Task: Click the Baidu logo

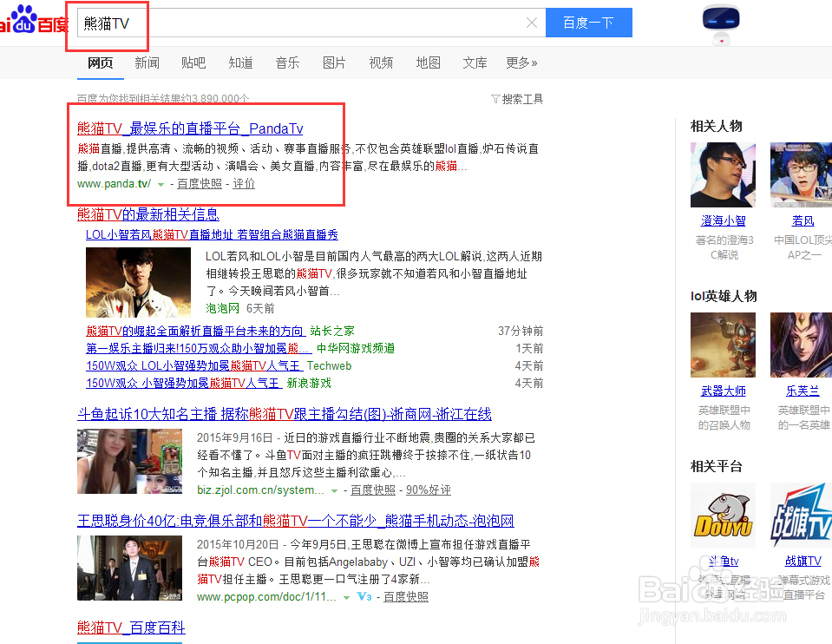Action: click(34, 20)
